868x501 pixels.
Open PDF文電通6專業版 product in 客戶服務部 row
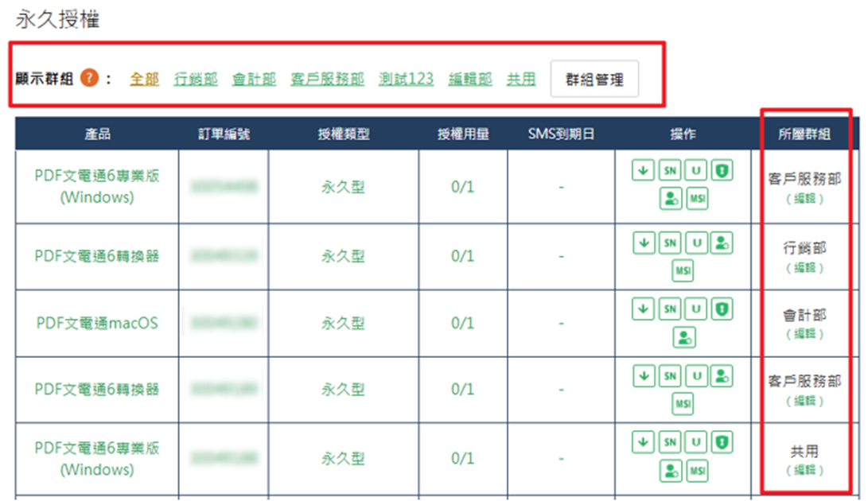click(x=97, y=187)
